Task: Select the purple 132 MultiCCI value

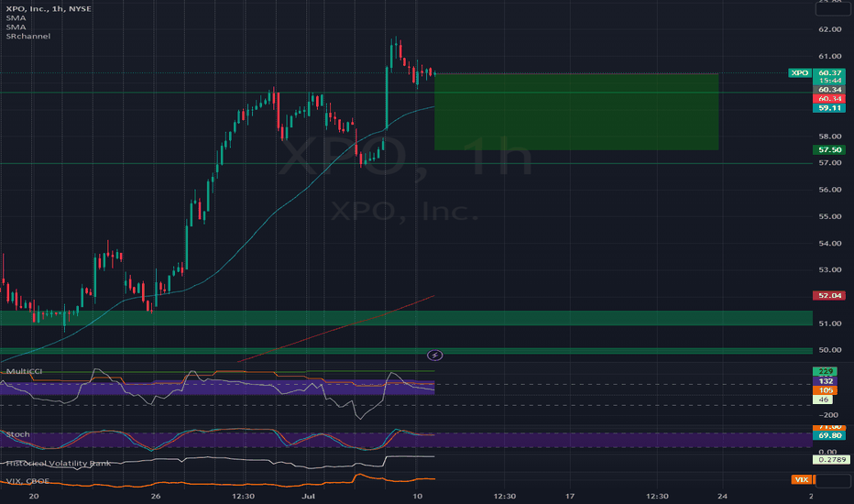Action: tap(825, 381)
